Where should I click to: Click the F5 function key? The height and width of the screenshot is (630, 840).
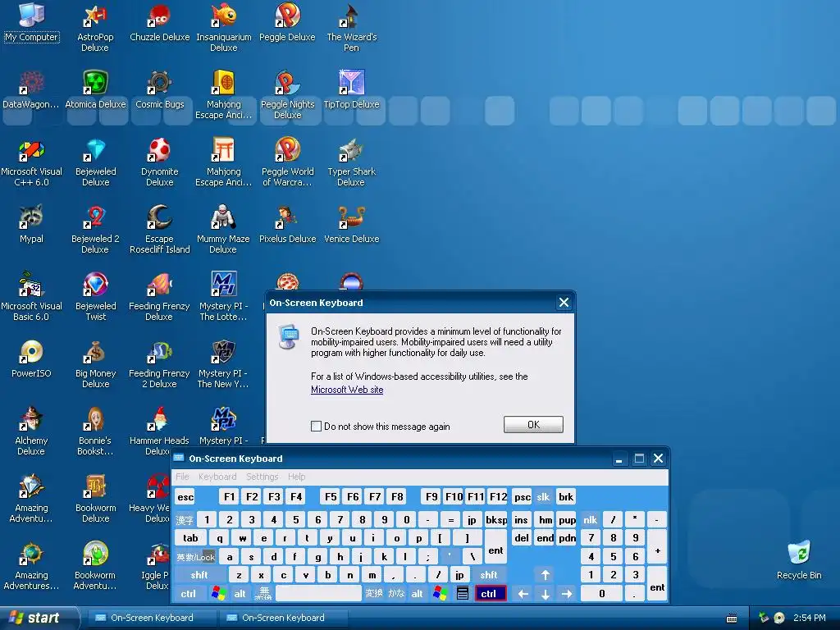pos(331,497)
